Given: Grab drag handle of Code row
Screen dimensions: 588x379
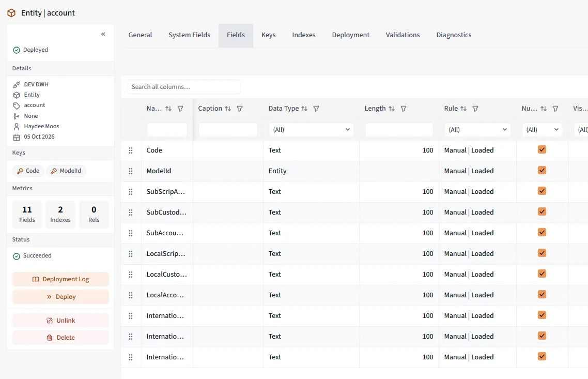Looking at the screenshot, I should tap(131, 150).
